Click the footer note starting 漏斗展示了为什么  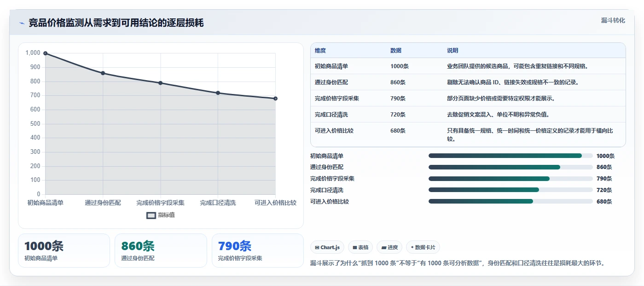pyautogui.click(x=458, y=263)
